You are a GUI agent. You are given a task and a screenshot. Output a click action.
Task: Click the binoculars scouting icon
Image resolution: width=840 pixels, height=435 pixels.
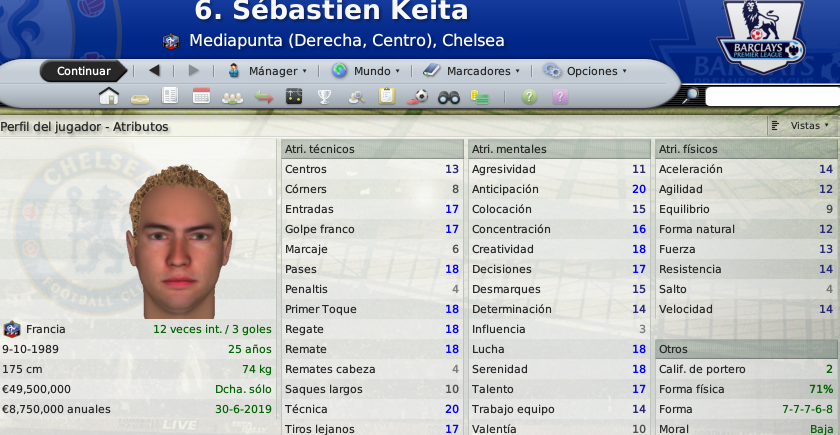point(449,97)
